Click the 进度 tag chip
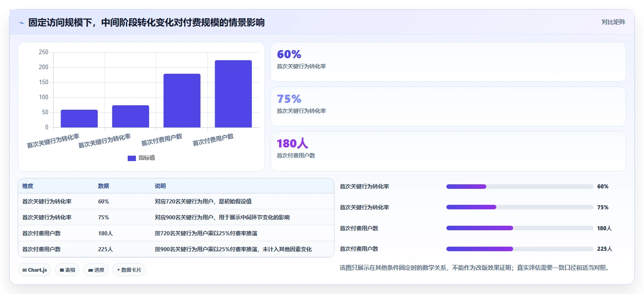The width and height of the screenshot is (644, 294). click(96, 270)
